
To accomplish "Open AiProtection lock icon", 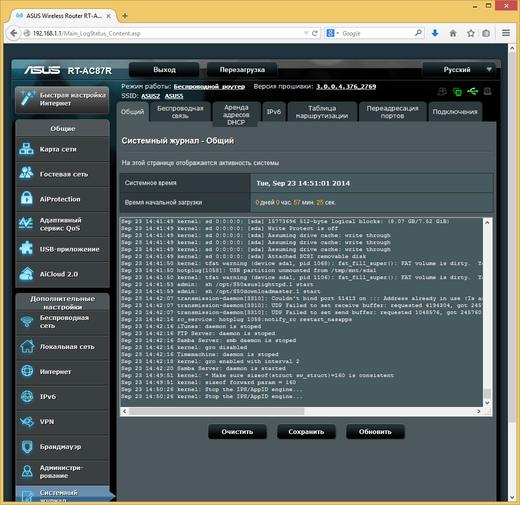I will (x=26, y=198).
